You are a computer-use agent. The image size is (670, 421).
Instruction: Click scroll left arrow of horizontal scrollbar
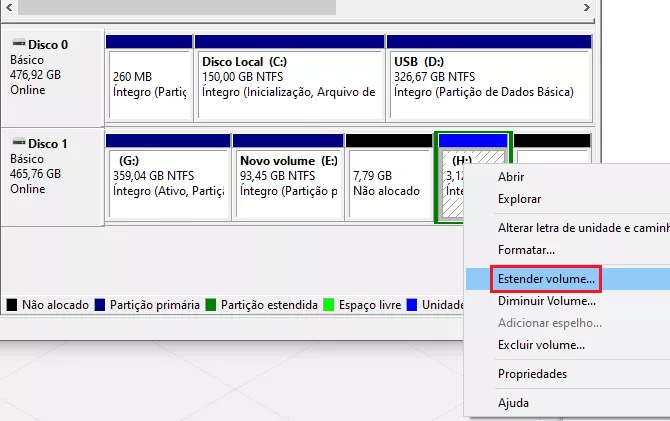(x=9, y=7)
